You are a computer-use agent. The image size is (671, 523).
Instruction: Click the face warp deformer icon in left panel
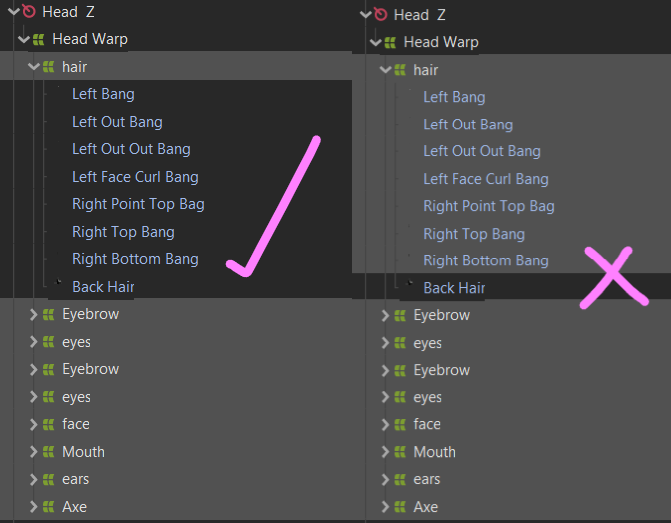pyautogui.click(x=48, y=425)
